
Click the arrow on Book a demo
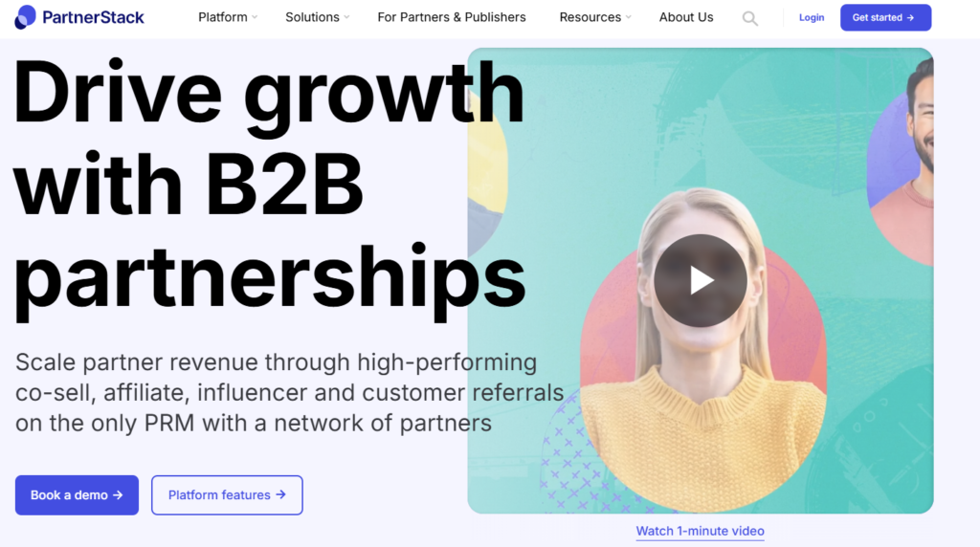pos(118,494)
